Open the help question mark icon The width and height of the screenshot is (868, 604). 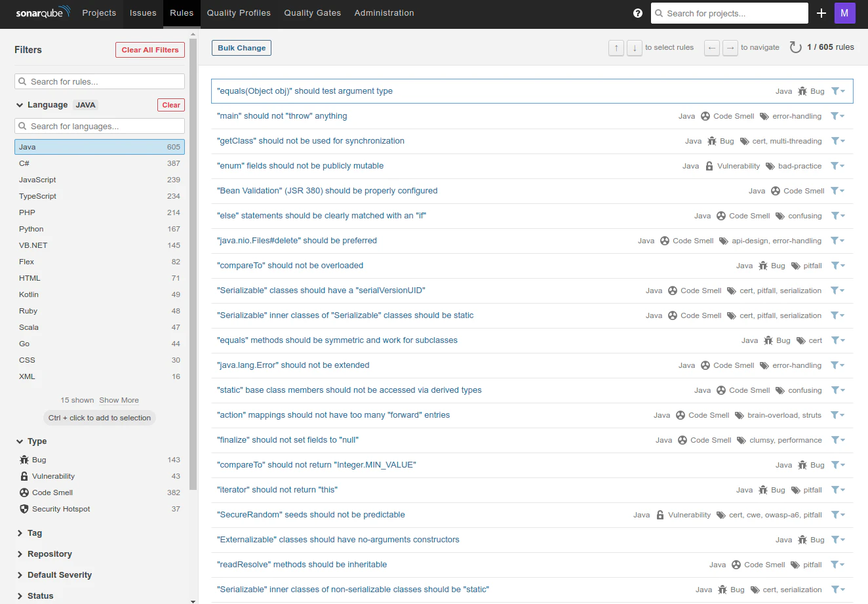pos(638,13)
